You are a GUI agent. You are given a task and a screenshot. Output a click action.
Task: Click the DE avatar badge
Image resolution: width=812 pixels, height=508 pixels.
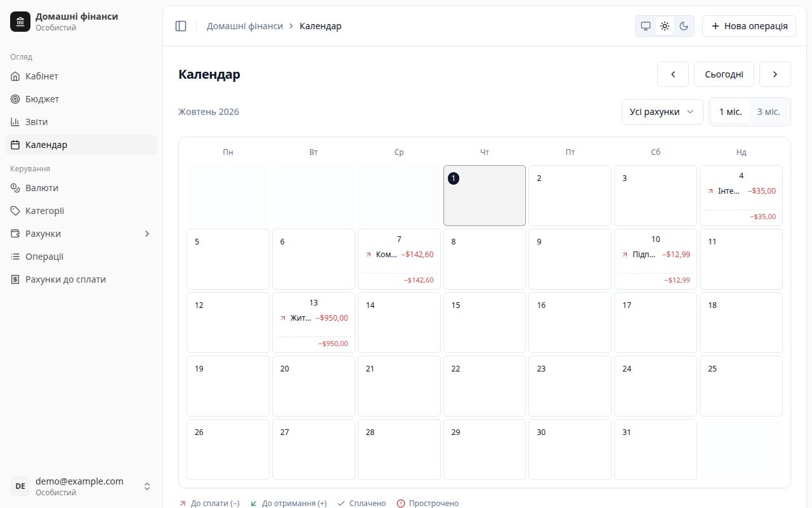(20, 486)
